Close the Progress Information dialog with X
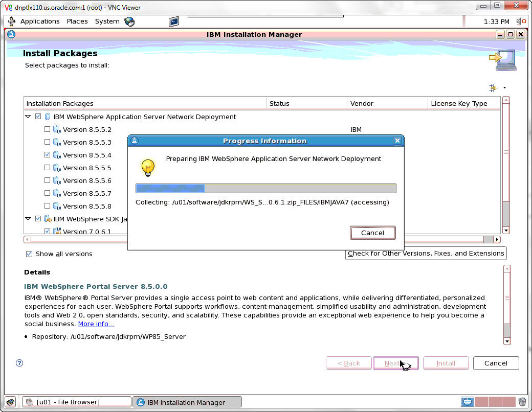Image resolution: width=532 pixels, height=412 pixels. pos(397,141)
